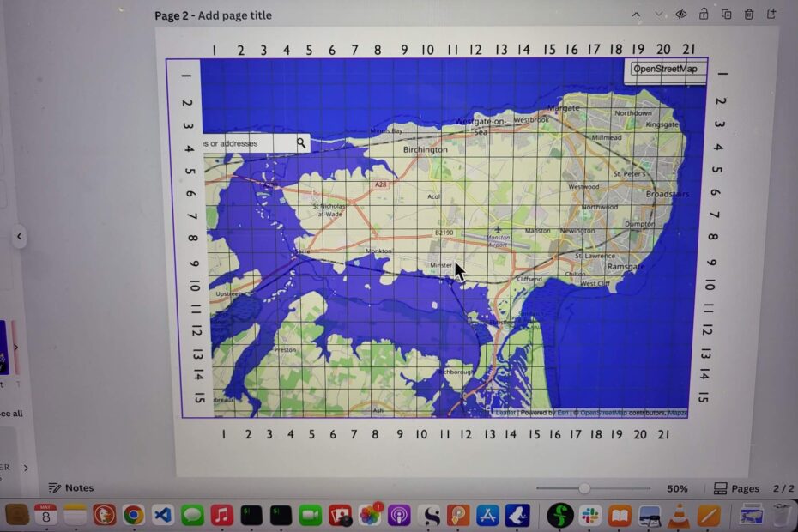Click the move page up chevron
This screenshot has height=532, width=798.
coord(637,15)
